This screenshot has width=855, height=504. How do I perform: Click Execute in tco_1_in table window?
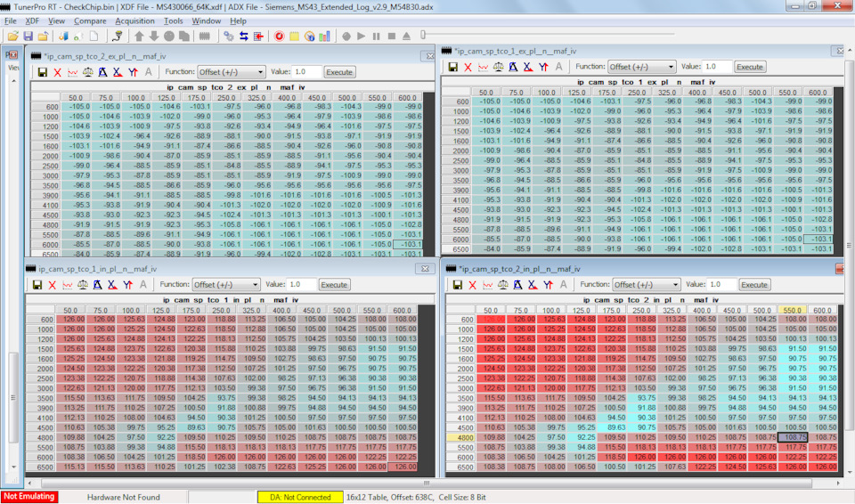pyautogui.click(x=334, y=285)
